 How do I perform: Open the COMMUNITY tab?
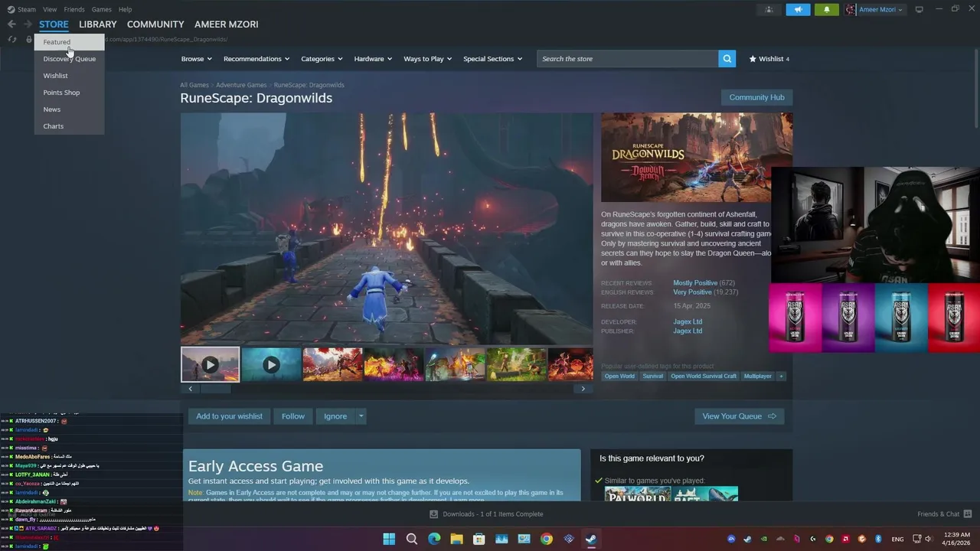(x=155, y=24)
